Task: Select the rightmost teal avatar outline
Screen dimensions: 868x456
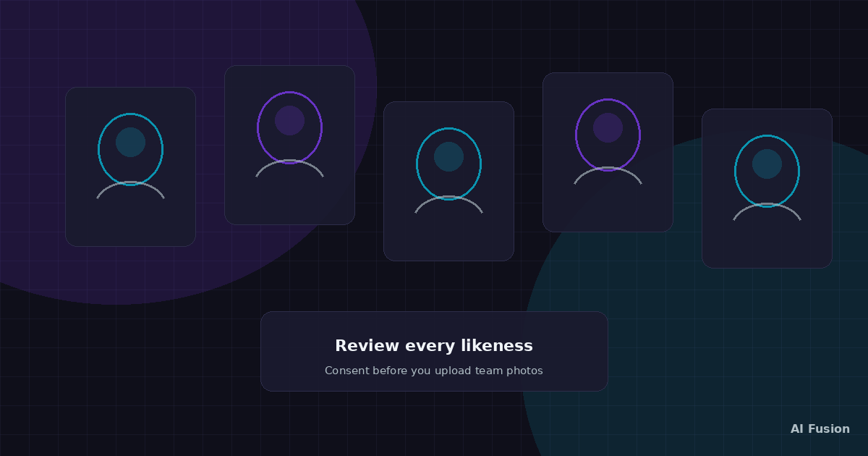Action: pos(767,171)
